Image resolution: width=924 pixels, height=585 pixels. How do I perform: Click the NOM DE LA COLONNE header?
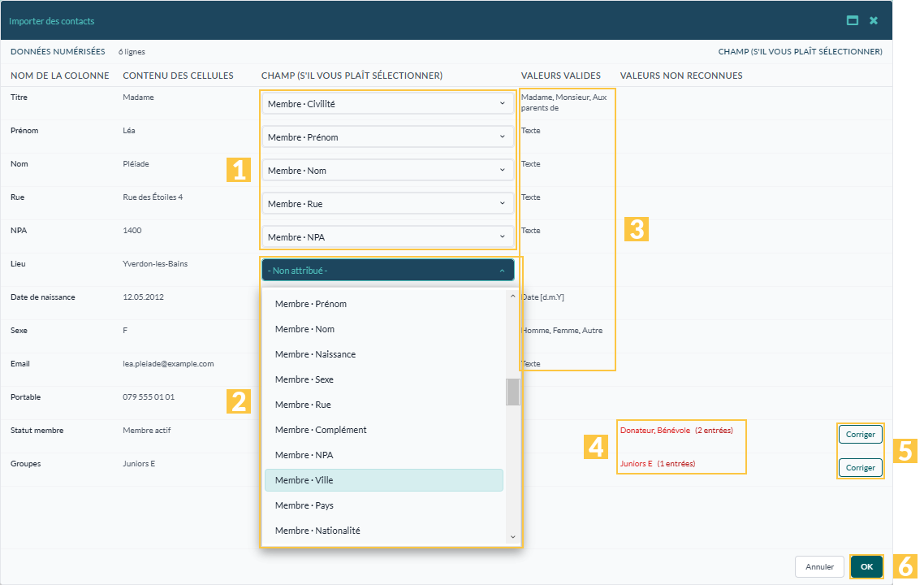(60, 76)
